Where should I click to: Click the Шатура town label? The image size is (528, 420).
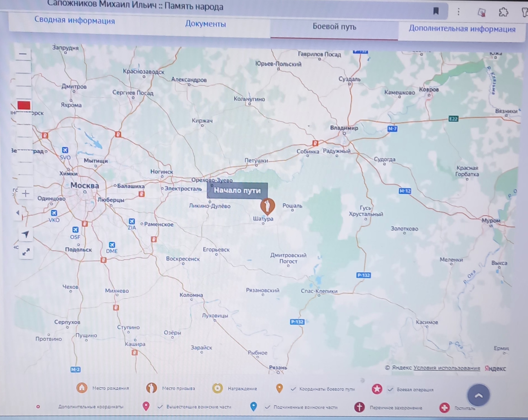point(263,219)
